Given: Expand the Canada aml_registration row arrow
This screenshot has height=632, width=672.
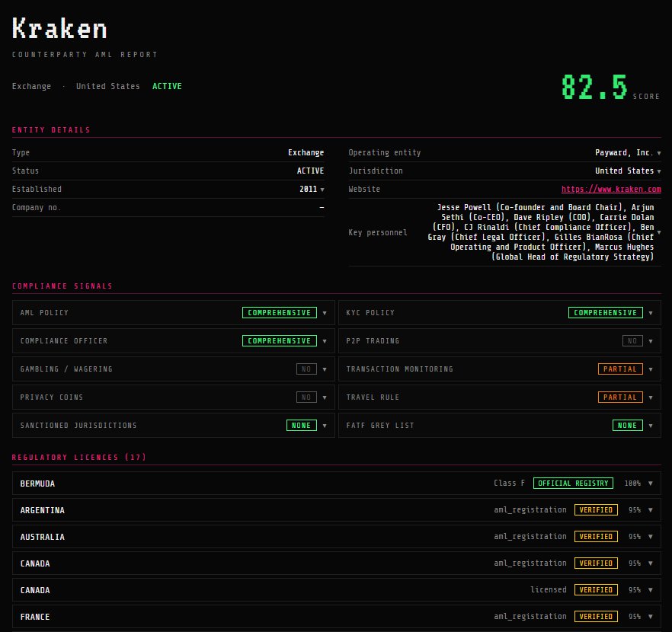Looking at the screenshot, I should coord(651,563).
